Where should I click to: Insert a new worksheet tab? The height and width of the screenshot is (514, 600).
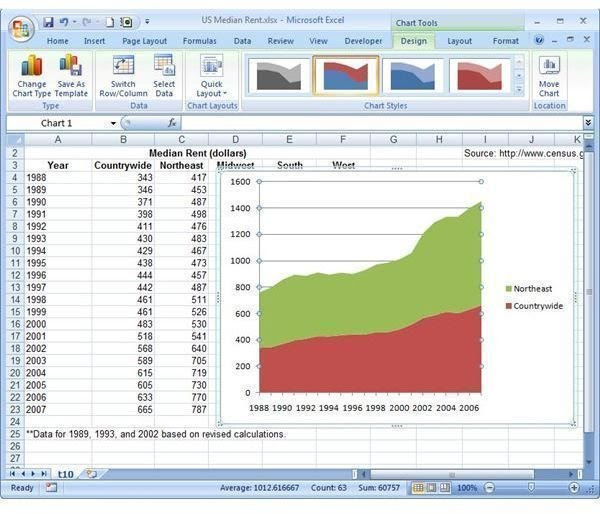92,475
